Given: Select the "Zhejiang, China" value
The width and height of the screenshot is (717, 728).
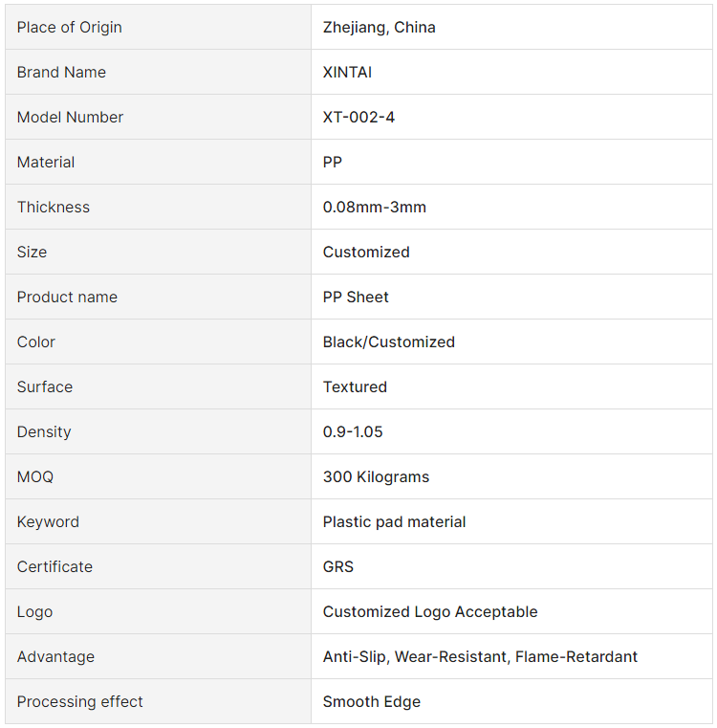Looking at the screenshot, I should click(379, 27).
